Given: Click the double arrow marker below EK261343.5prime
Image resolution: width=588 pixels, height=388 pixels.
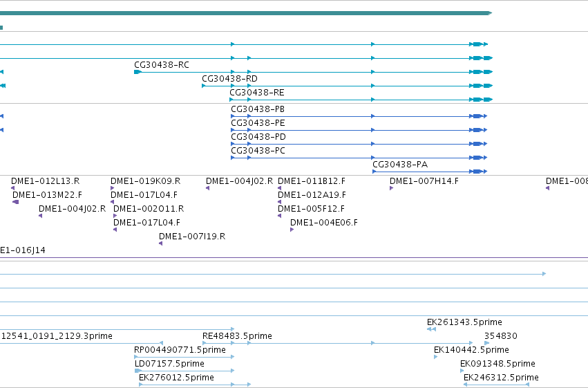Looking at the screenshot, I should pyautogui.click(x=431, y=329).
